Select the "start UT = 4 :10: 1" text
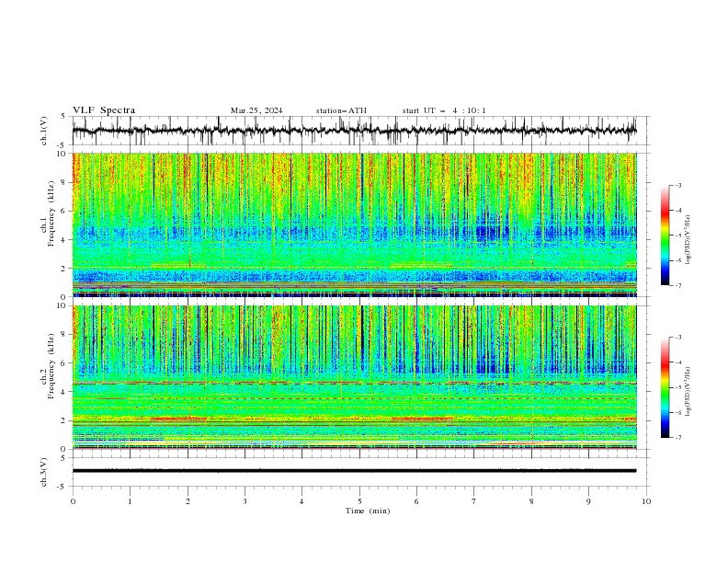The image size is (728, 563). coord(444,110)
